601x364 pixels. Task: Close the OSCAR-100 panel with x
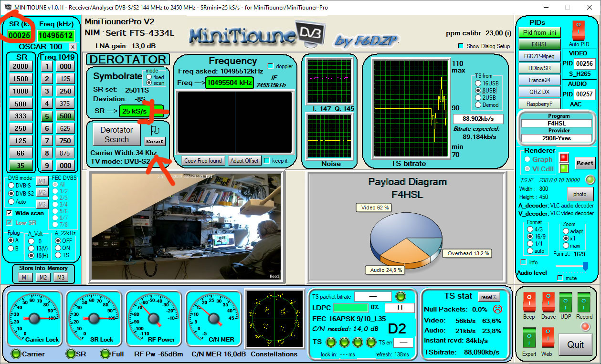[73, 47]
